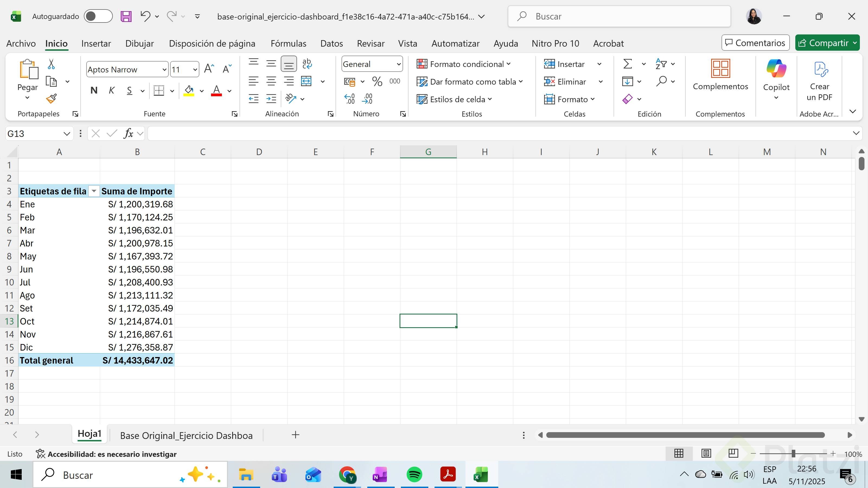Screen dimensions: 868x488
Task: Click the Cut scissors icon
Action: [x=51, y=64]
